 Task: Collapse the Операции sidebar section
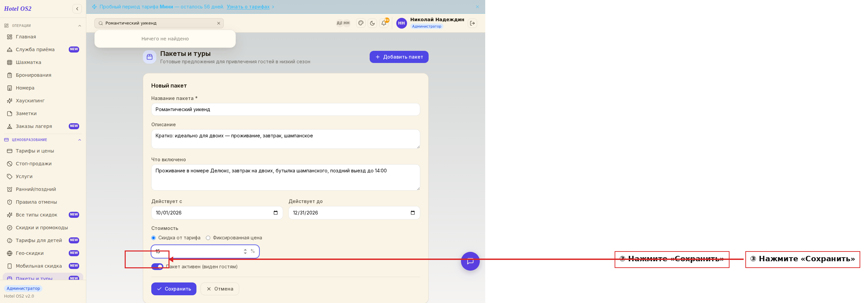coord(80,26)
